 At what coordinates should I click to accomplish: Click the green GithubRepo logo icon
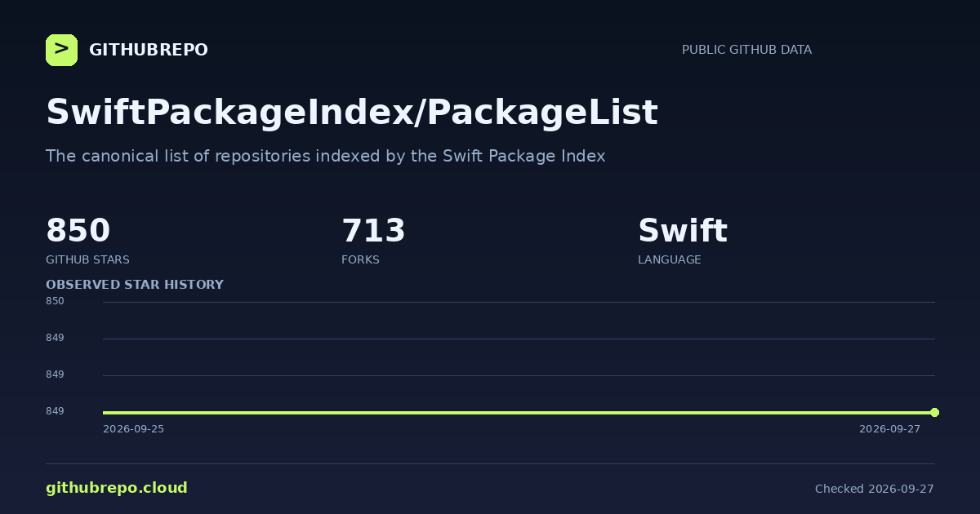(x=61, y=50)
